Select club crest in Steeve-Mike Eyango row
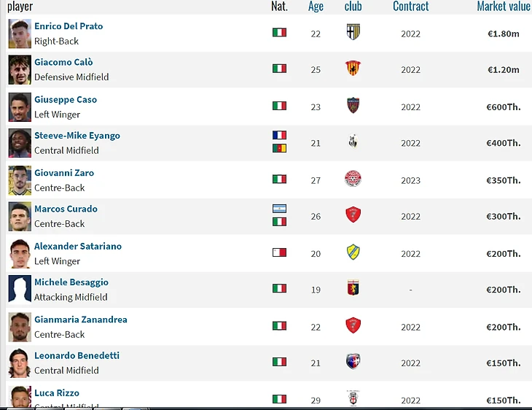Viewport: 532px width, 410px height. pos(353,142)
